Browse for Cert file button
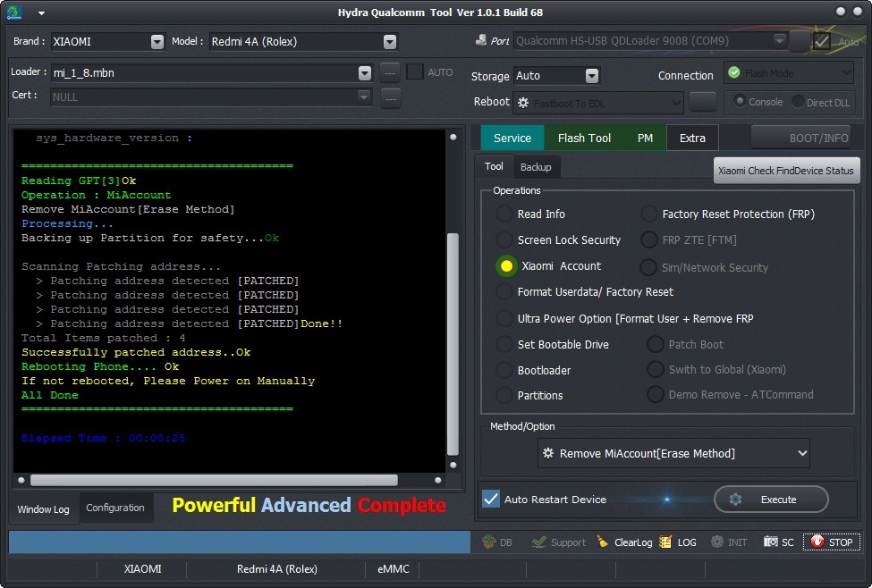Screen dimensions: 872x588 (391, 98)
